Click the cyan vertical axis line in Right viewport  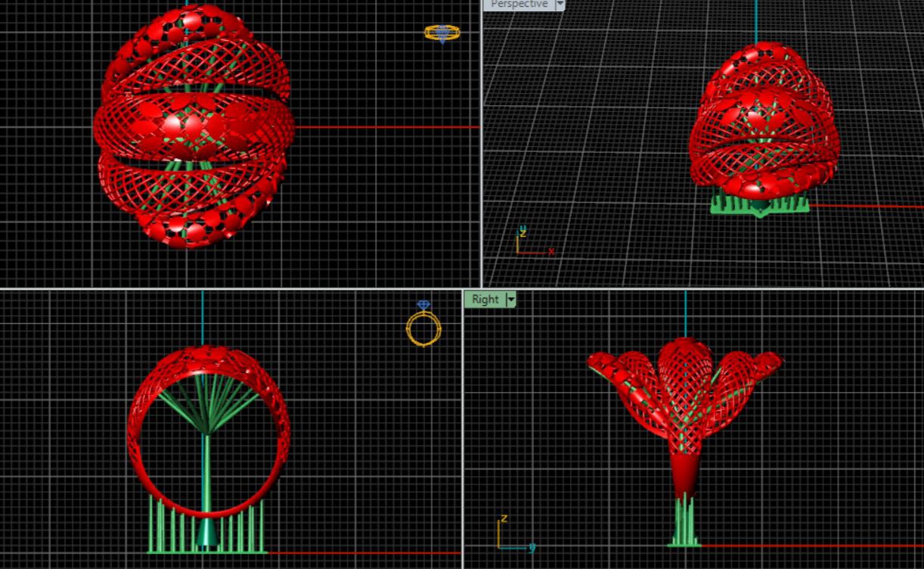tap(686, 314)
